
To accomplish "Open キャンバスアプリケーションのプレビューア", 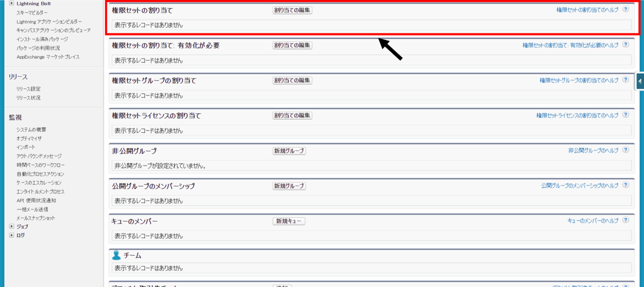I will [x=53, y=30].
